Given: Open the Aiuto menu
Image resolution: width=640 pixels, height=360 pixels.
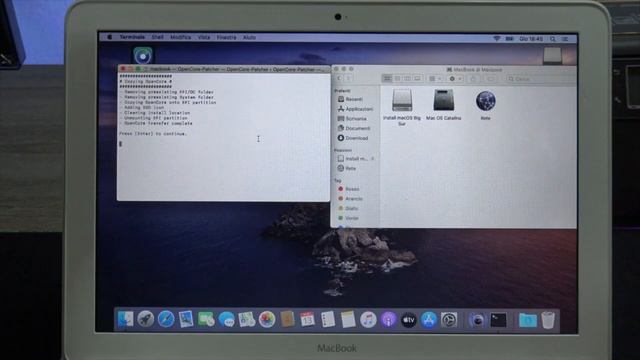Looking at the screenshot, I should 249,37.
